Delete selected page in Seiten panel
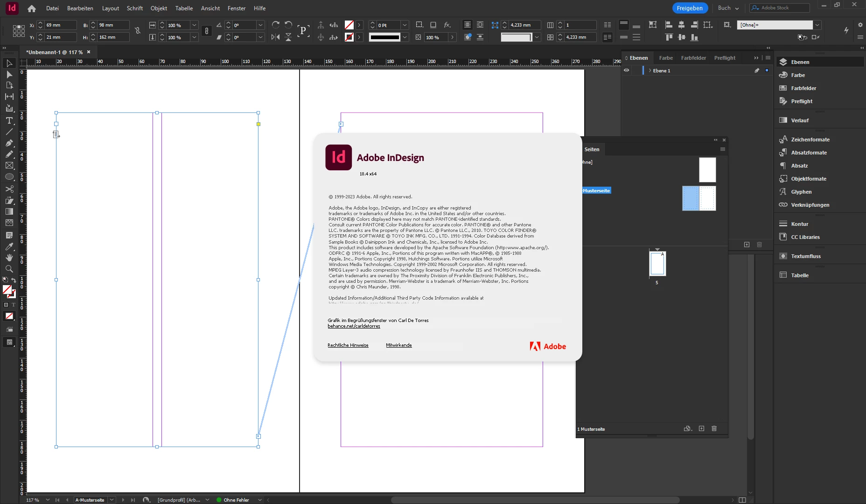Screen dimensions: 866x504 [714, 428]
